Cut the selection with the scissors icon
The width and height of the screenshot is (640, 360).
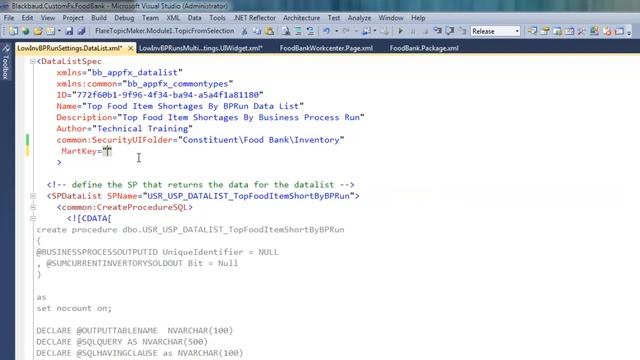[244, 31]
